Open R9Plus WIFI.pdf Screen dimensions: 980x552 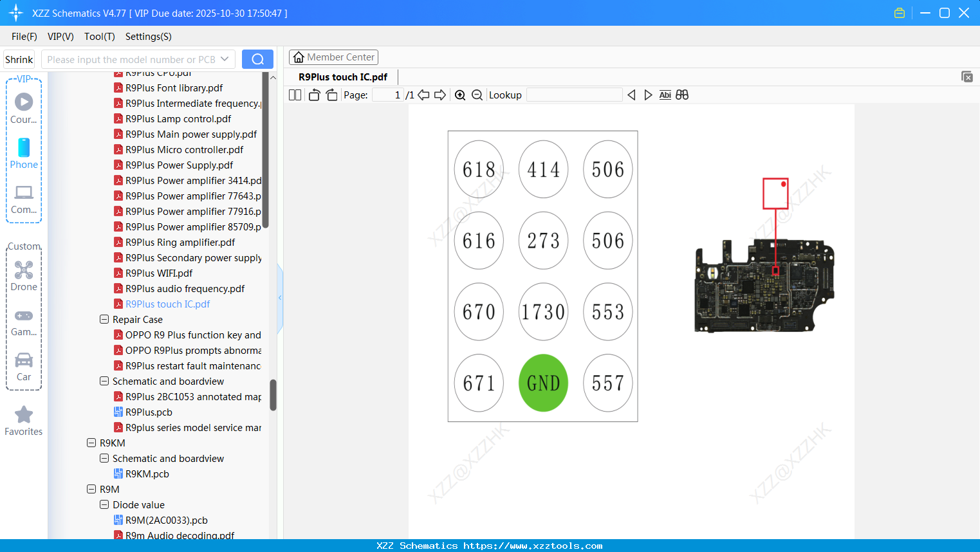[153, 273]
